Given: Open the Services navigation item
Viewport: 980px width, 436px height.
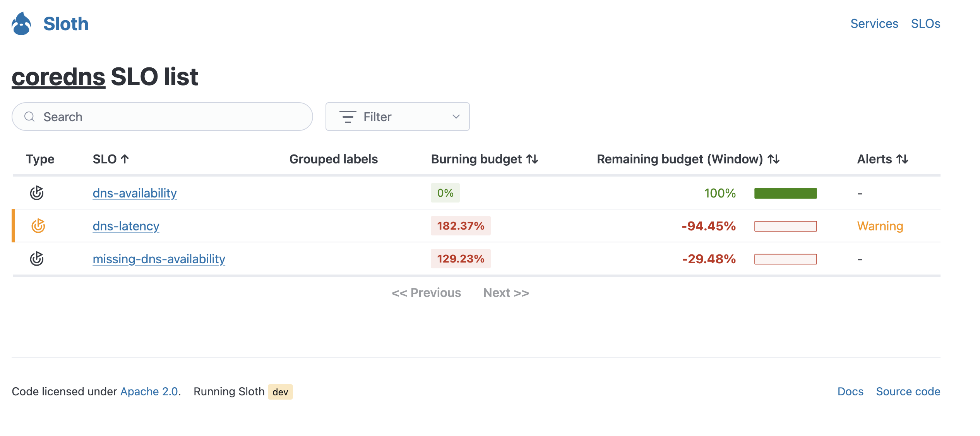Looking at the screenshot, I should 874,24.
